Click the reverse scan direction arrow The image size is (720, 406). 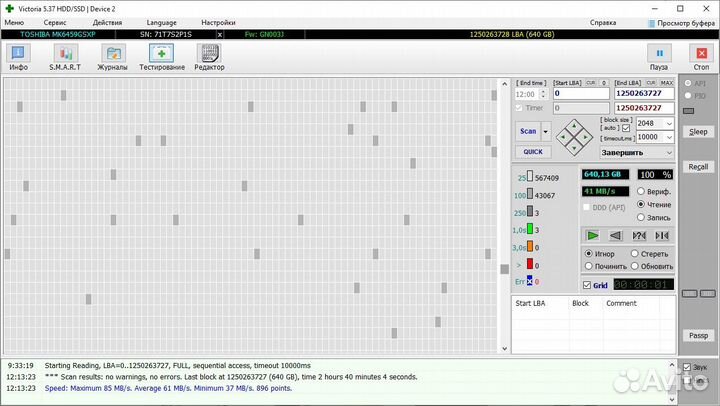tap(616, 235)
